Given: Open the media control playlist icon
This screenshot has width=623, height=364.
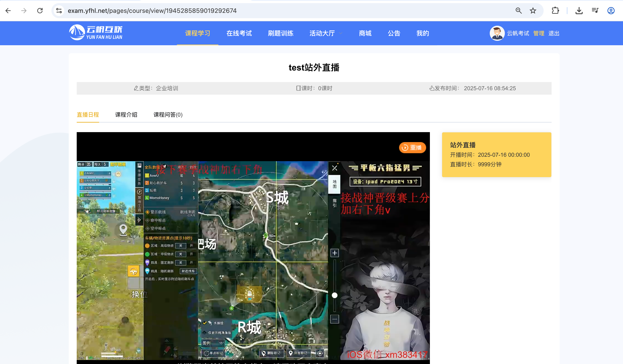Looking at the screenshot, I should click(x=595, y=11).
